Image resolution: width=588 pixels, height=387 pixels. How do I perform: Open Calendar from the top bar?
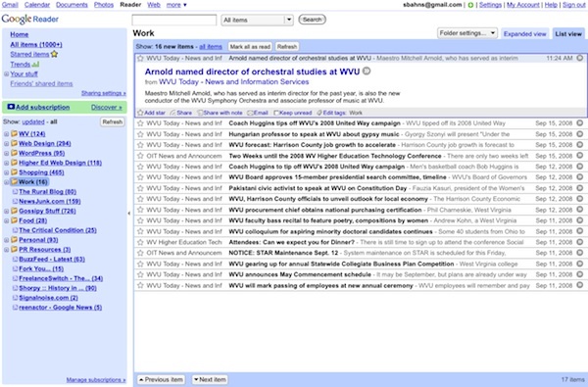point(37,5)
